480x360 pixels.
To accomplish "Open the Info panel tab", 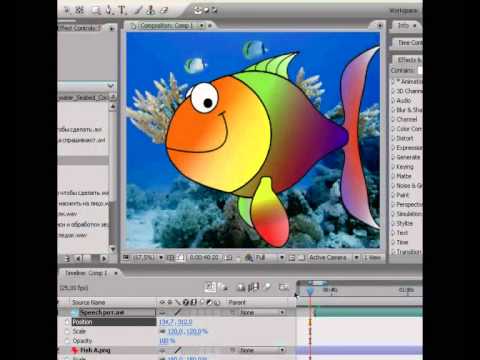I will [x=403, y=25].
